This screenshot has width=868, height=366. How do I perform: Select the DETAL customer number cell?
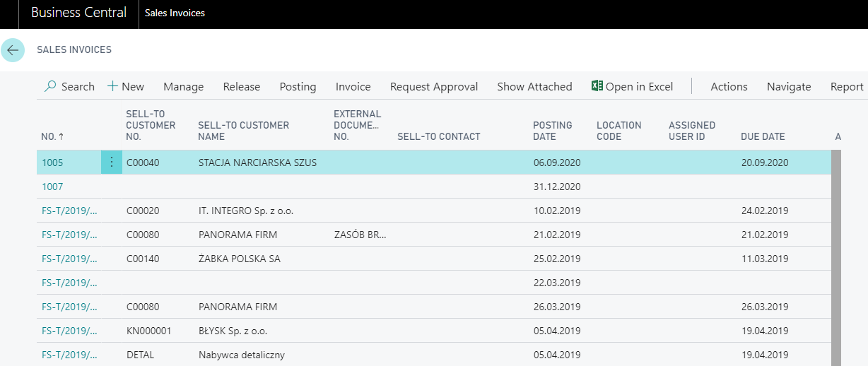pos(140,355)
